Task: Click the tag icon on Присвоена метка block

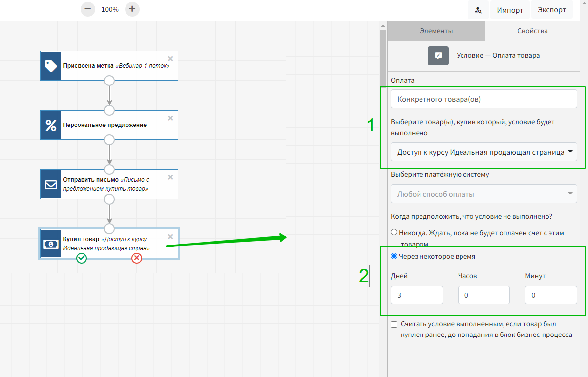Action: pyautogui.click(x=51, y=66)
